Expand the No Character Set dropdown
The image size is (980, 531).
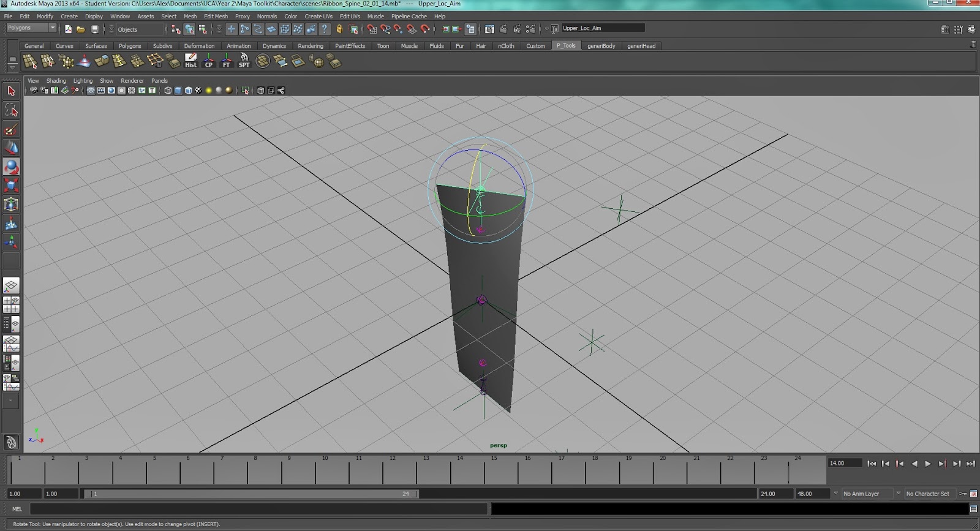pyautogui.click(x=931, y=494)
